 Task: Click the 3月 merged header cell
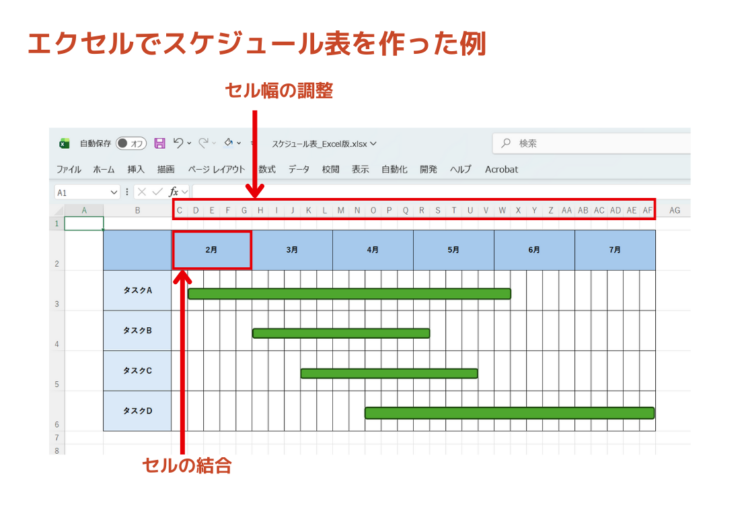pos(292,250)
